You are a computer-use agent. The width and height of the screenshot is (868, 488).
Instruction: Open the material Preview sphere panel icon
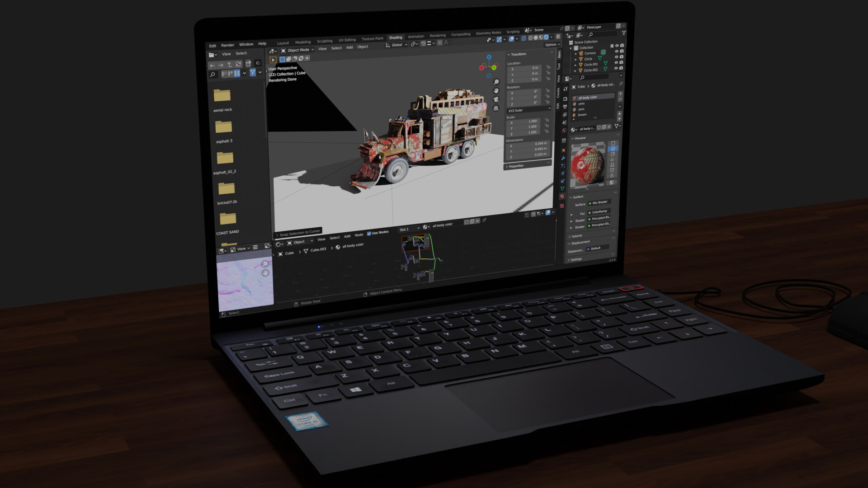click(x=613, y=149)
